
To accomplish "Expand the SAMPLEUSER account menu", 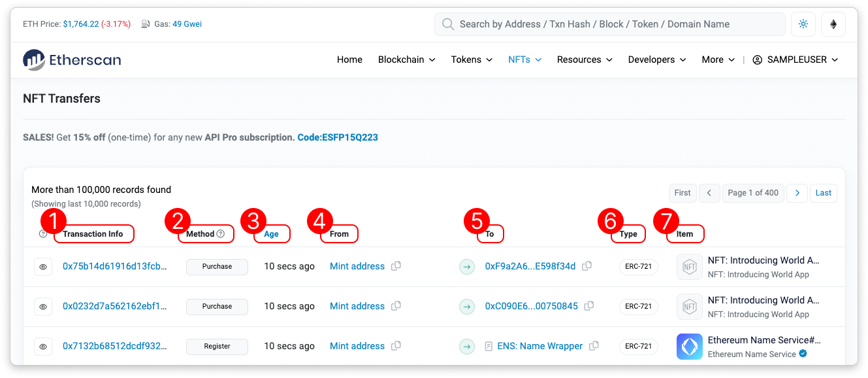I will (x=795, y=60).
